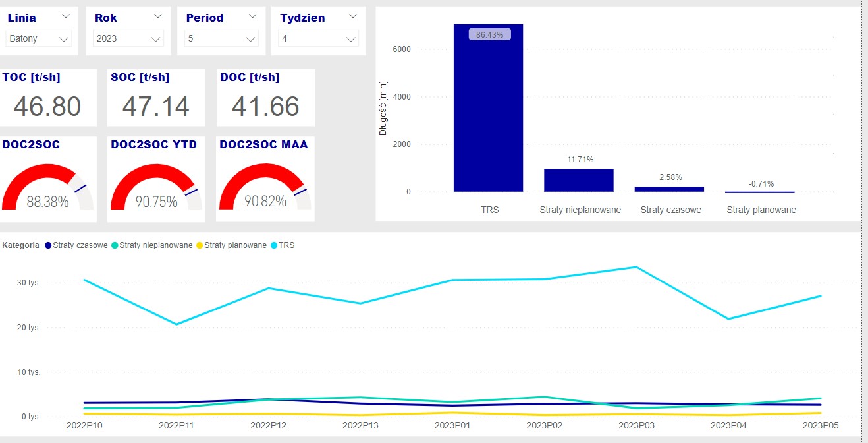Expand the 2023 year dropdown

tap(128, 39)
